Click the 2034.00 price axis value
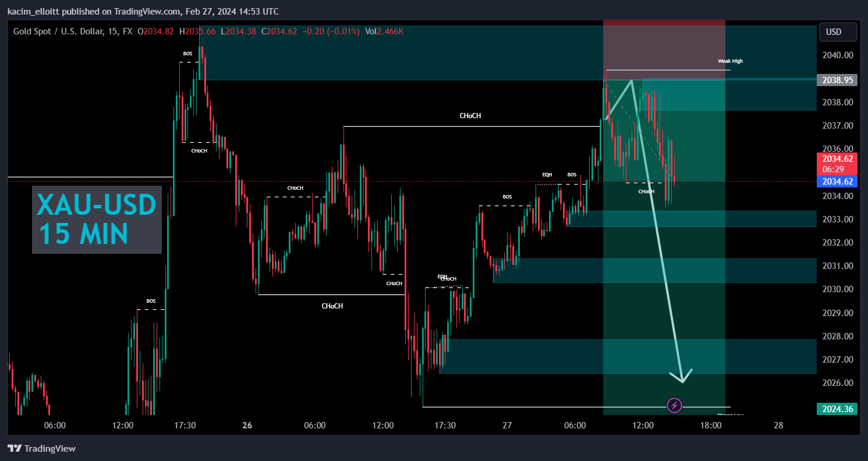The image size is (868, 461). pyautogui.click(x=837, y=196)
